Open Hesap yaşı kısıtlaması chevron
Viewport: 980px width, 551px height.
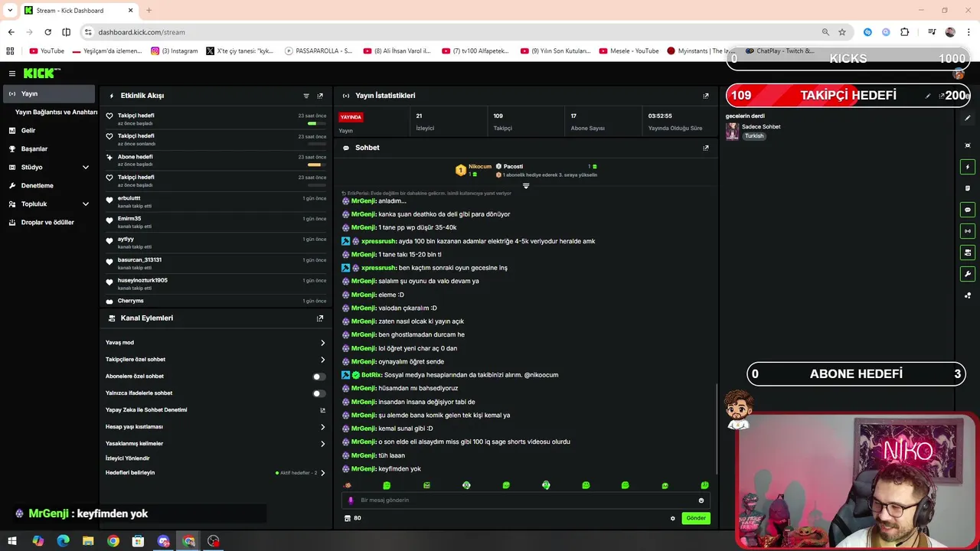tap(322, 427)
